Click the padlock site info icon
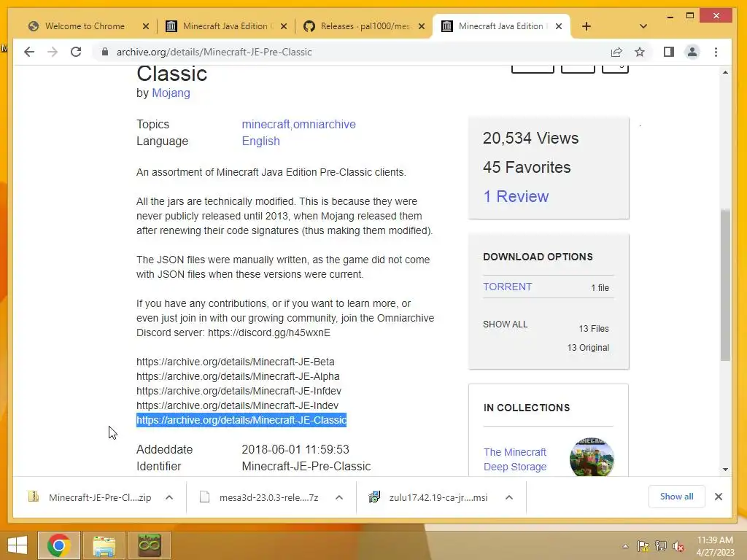The width and height of the screenshot is (747, 560). click(x=105, y=52)
